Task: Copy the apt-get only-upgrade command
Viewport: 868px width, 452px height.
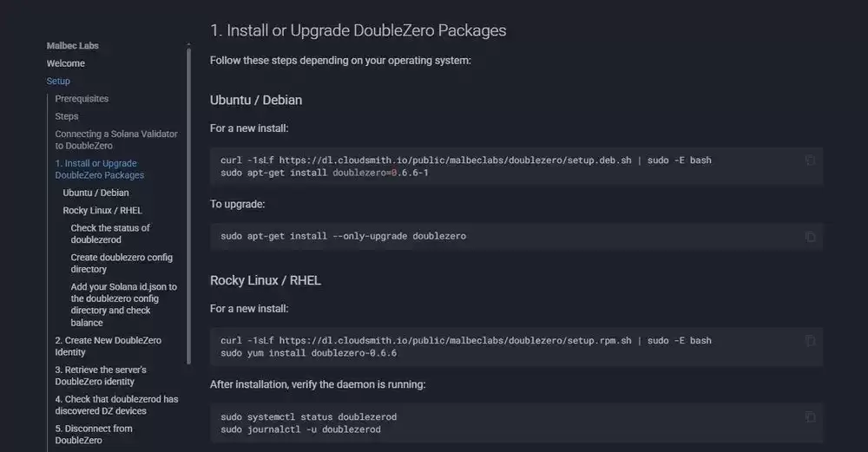Action: (810, 236)
